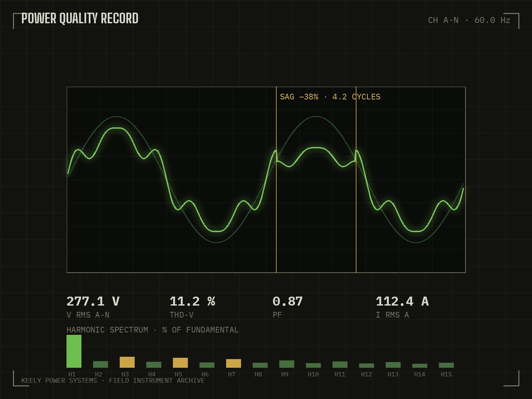The width and height of the screenshot is (532, 399).
Task: Select the CH A-N · 60.0 Hz channel readout
Action: [x=469, y=20]
